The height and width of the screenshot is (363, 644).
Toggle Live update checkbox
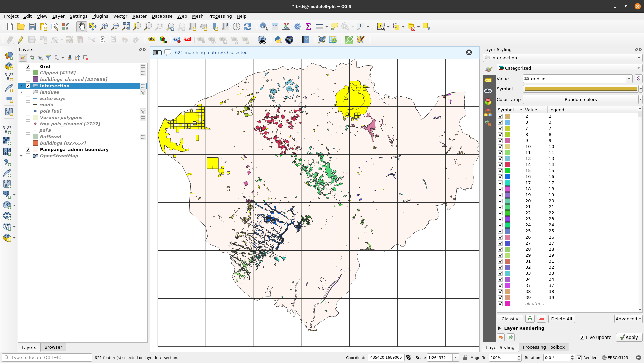(582, 337)
